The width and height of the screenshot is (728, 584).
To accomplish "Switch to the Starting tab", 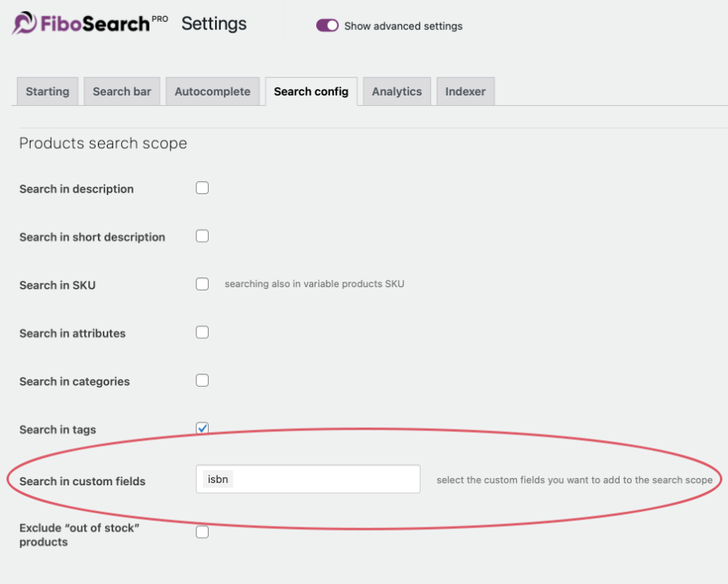I will point(47,91).
